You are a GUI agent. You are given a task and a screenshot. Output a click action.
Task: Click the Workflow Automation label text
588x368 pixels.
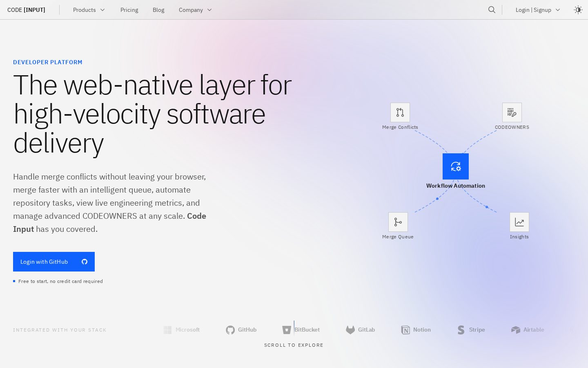pyautogui.click(x=456, y=186)
